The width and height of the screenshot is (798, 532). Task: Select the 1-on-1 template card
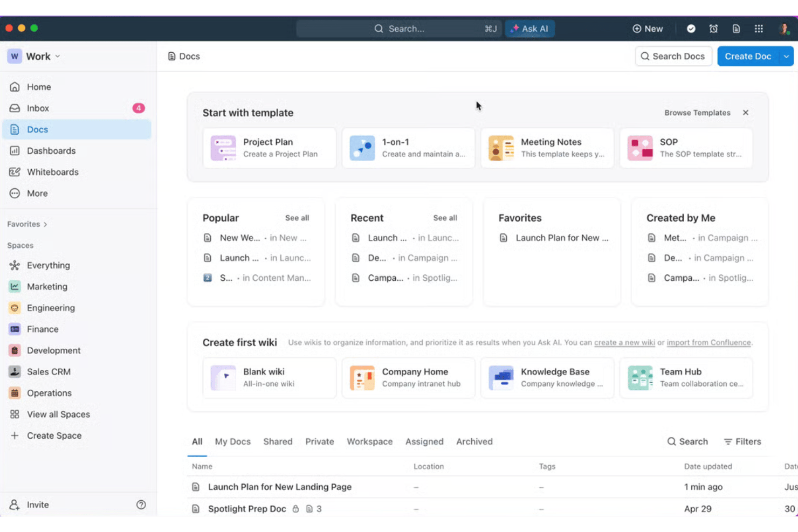pyautogui.click(x=408, y=148)
